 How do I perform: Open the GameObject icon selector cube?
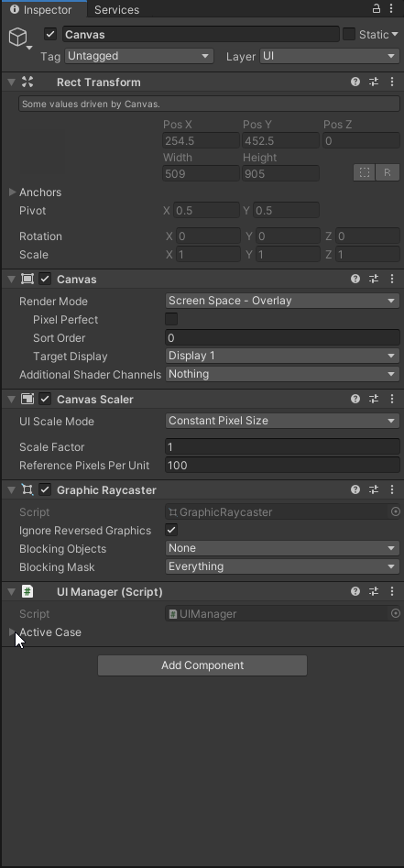click(x=18, y=37)
